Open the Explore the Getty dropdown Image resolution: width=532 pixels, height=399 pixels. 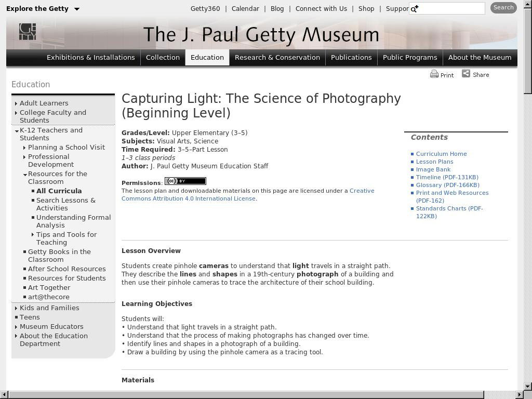coord(43,8)
